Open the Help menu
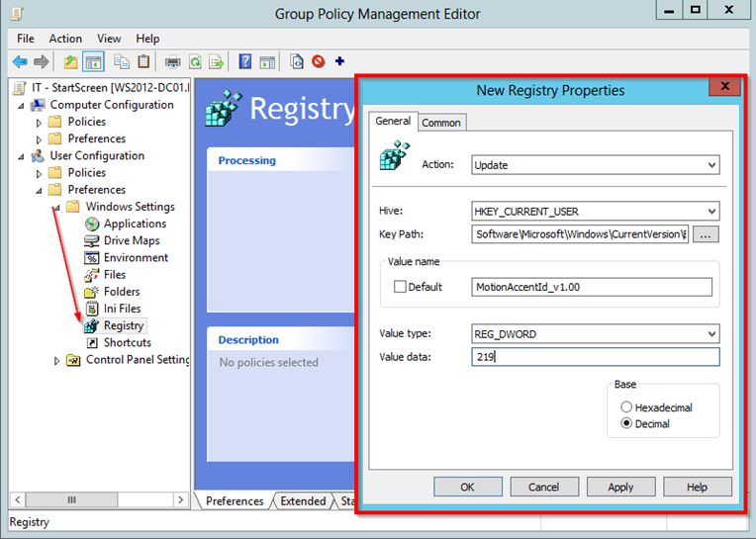The height and width of the screenshot is (539, 756). tap(147, 39)
